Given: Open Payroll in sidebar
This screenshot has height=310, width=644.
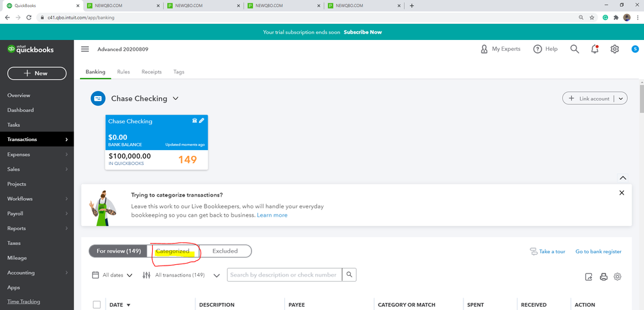Looking at the screenshot, I should (x=15, y=213).
